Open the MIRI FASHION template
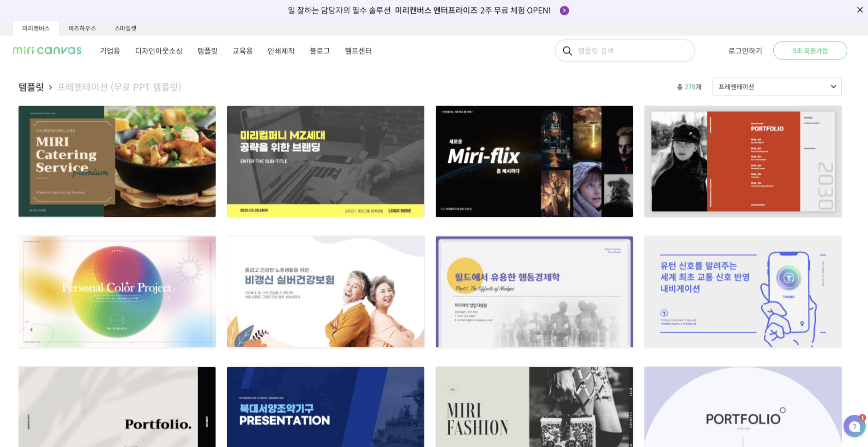 [x=534, y=407]
